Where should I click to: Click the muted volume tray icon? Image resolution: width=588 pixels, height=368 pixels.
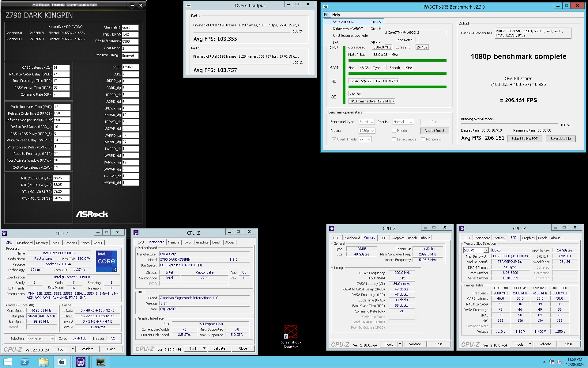(x=559, y=362)
